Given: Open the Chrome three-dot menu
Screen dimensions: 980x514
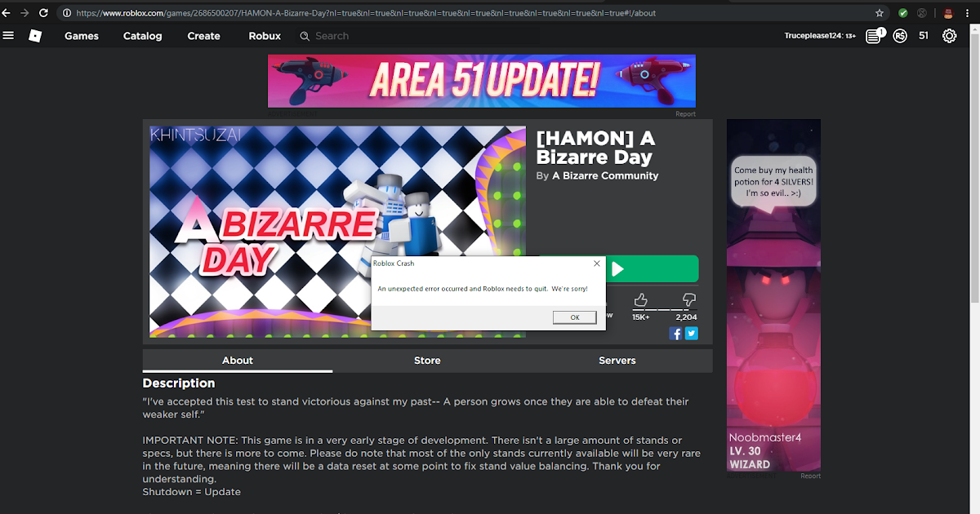Looking at the screenshot, I should coord(969,13).
